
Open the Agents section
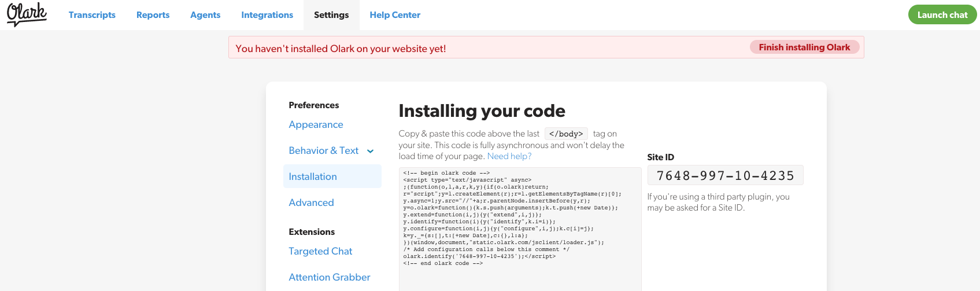pos(205,15)
